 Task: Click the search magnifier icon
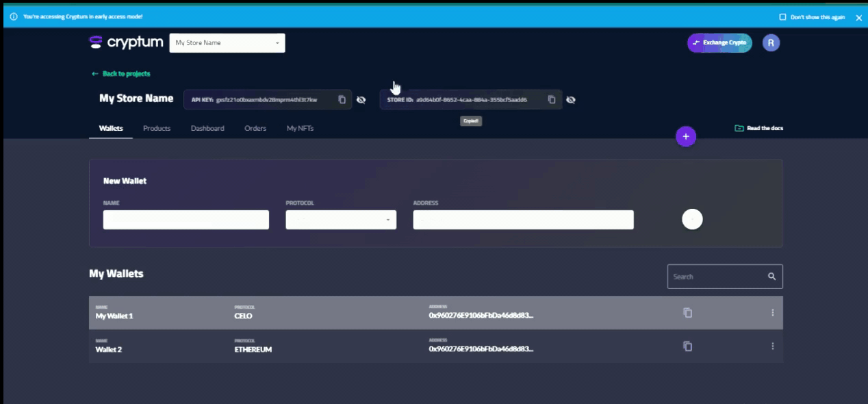(771, 277)
